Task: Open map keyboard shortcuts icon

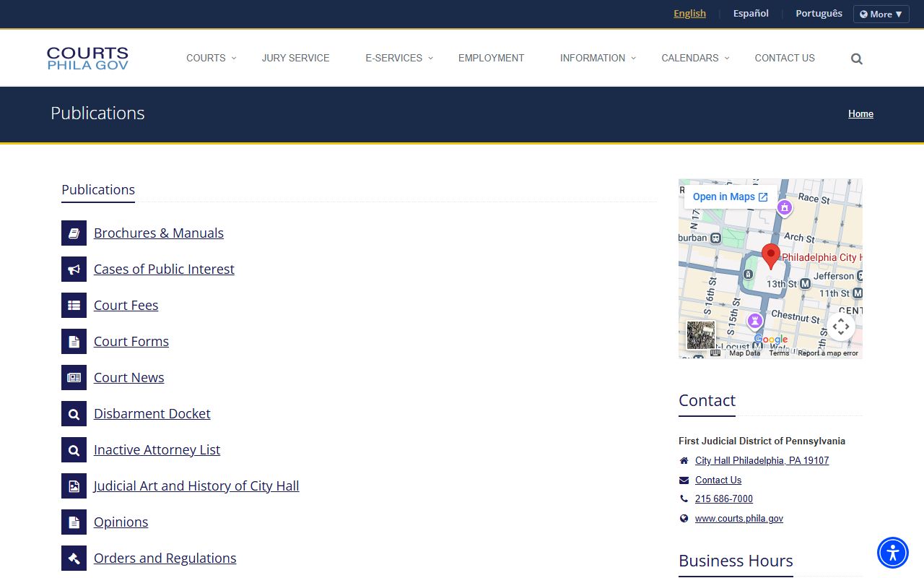Action: click(715, 353)
